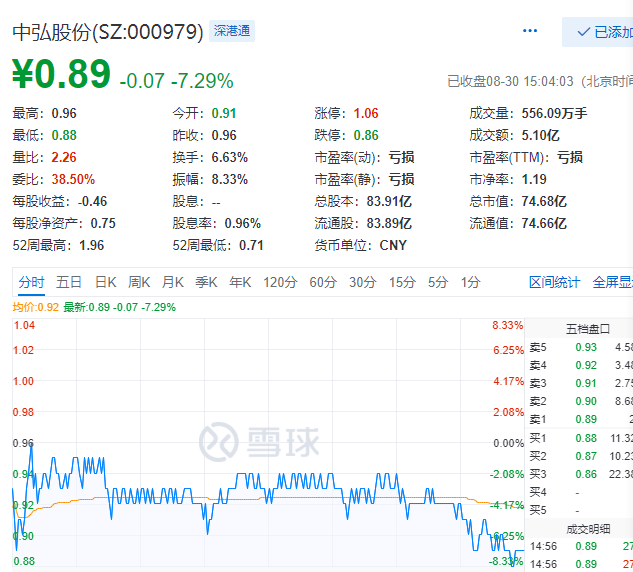Click the current price ¥0.89
This screenshot has width=633, height=572.
[x=61, y=74]
